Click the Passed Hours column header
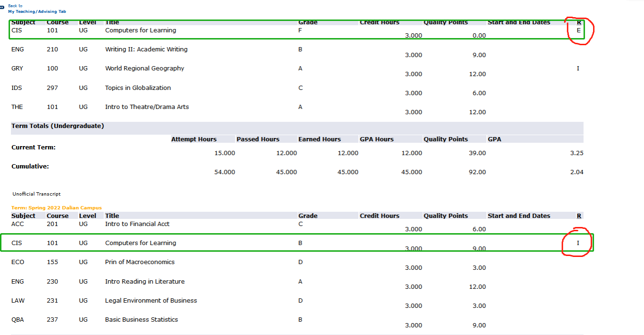Viewport: 644px width, 335px height. (x=258, y=139)
